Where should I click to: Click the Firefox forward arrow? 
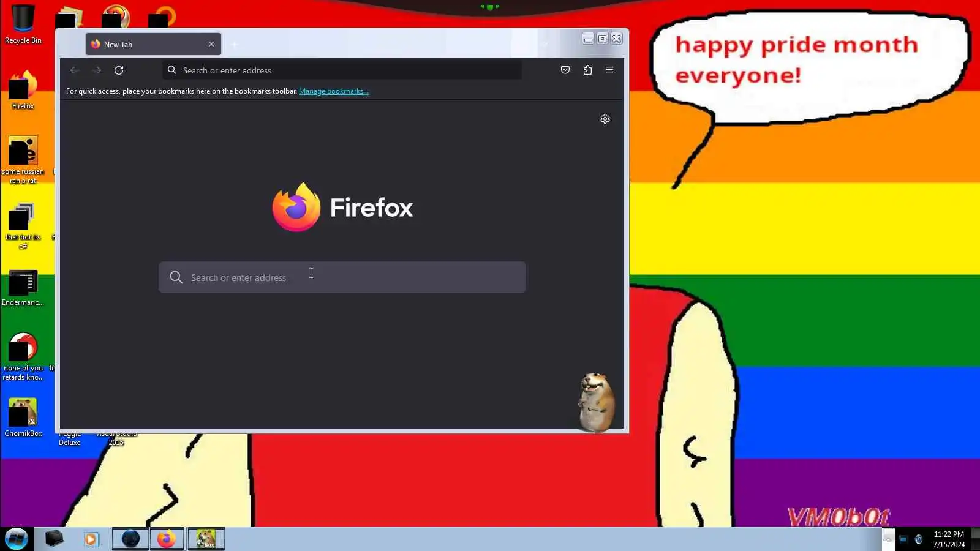point(97,70)
